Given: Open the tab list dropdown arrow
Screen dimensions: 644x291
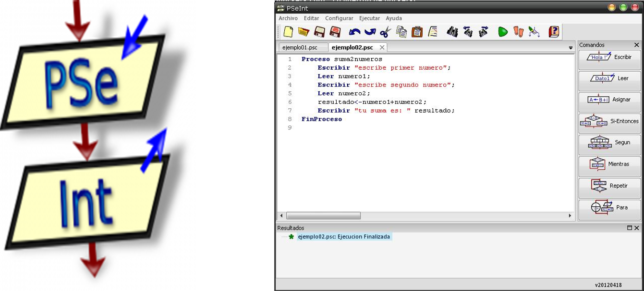Looking at the screenshot, I should tap(571, 48).
